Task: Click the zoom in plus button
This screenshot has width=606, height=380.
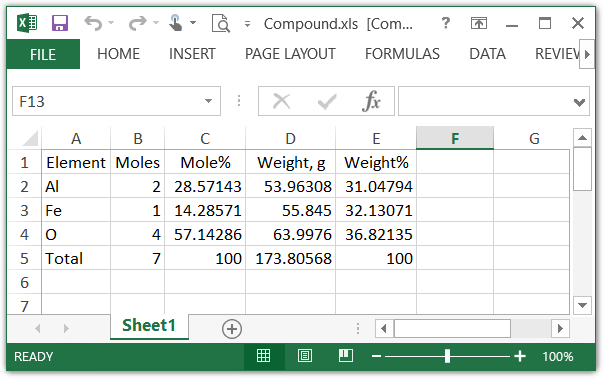Action: coord(520,356)
